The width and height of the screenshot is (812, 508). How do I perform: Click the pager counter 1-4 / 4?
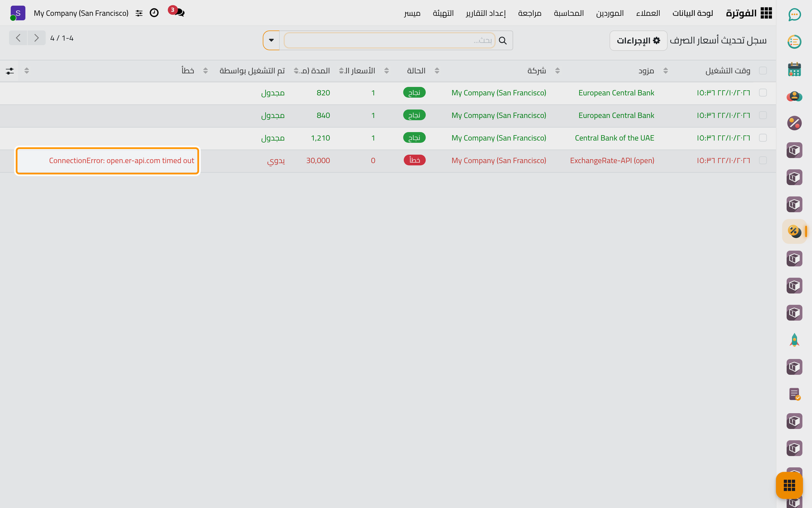(62, 38)
